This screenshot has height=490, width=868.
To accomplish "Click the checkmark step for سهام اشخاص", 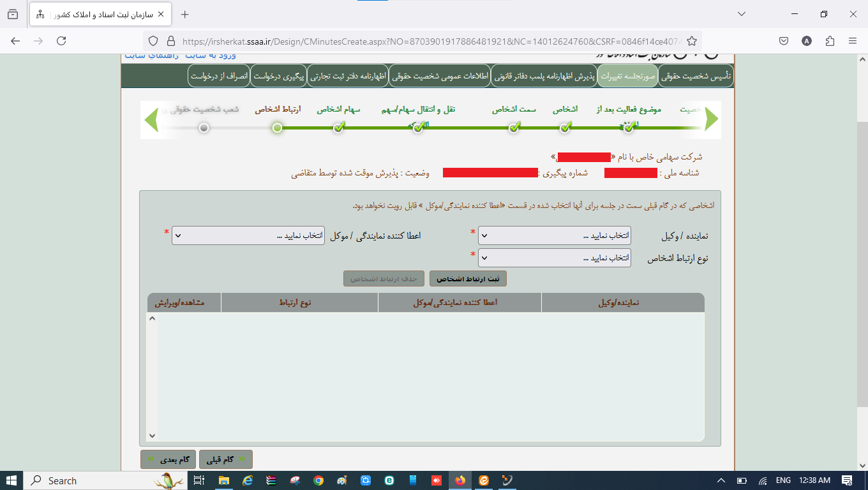I will (339, 128).
